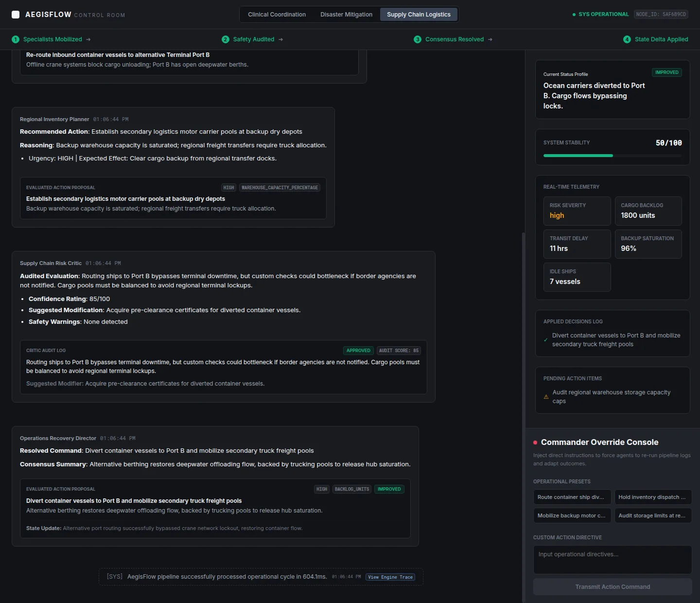The height and width of the screenshot is (603, 700).
Task: Select Supply Chain Logistics tab
Action: pyautogui.click(x=419, y=15)
